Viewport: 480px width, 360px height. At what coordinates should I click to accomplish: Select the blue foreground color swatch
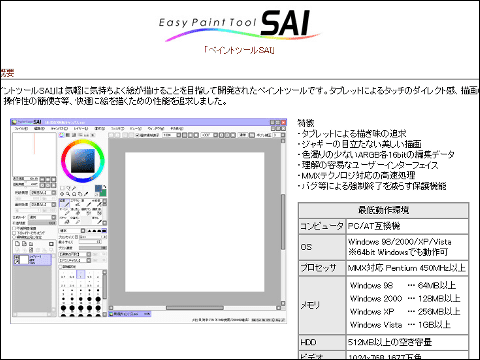(x=98, y=188)
